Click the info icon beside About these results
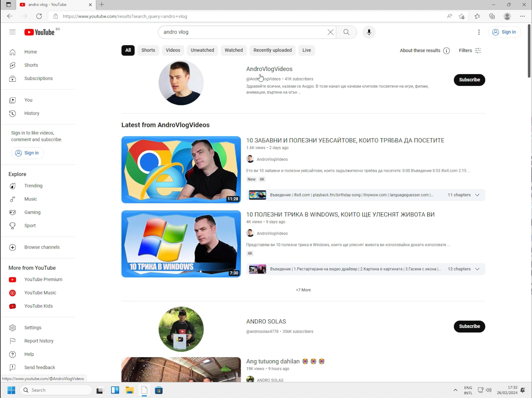The width and height of the screenshot is (532, 398). pyautogui.click(x=446, y=51)
